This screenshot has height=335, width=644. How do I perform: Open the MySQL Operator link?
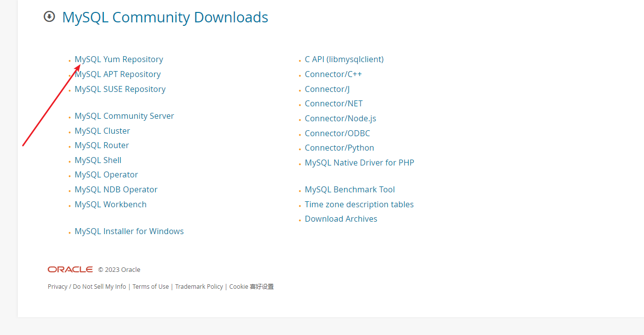(106, 174)
